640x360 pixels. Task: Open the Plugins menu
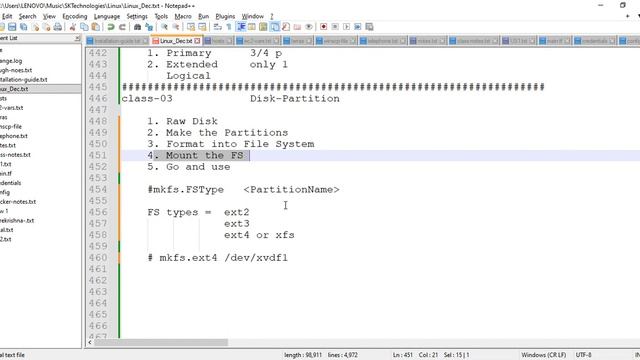pyautogui.click(x=225, y=16)
